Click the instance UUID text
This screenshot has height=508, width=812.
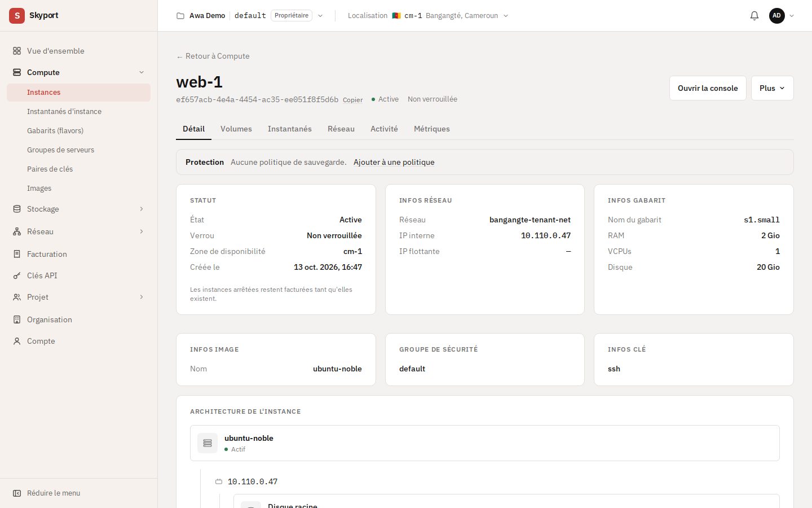257,99
